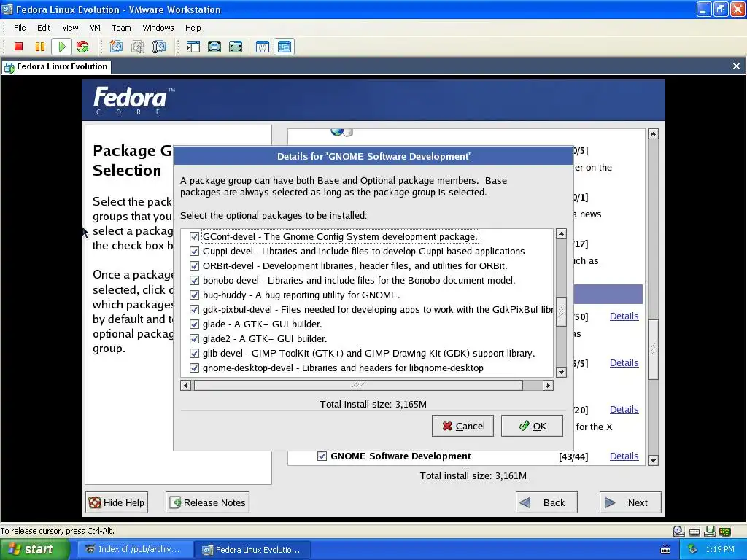The width and height of the screenshot is (747, 560).
Task: Toggle the glib-devel package checkbox
Action: click(x=194, y=354)
